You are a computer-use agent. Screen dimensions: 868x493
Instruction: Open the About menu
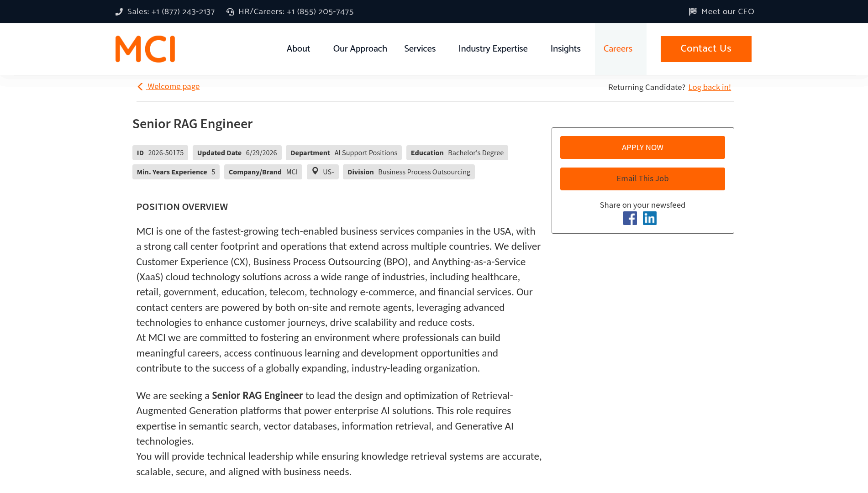pyautogui.click(x=298, y=49)
